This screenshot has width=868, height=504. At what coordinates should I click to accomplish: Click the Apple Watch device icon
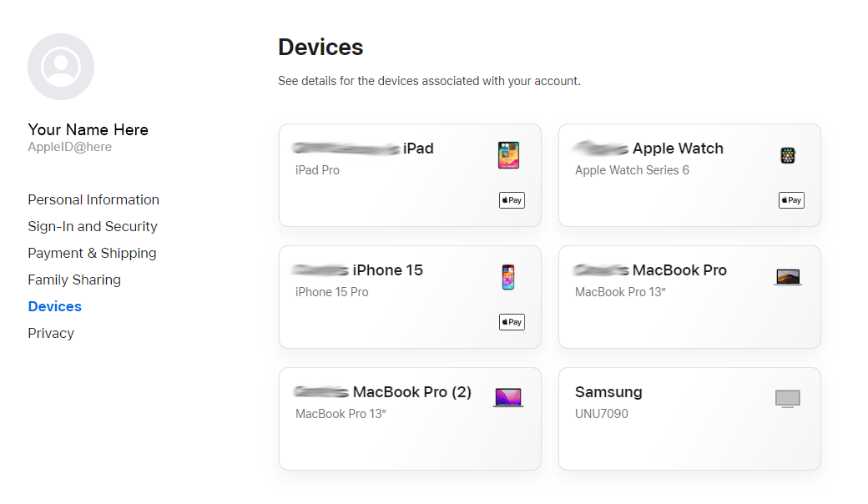tap(788, 155)
